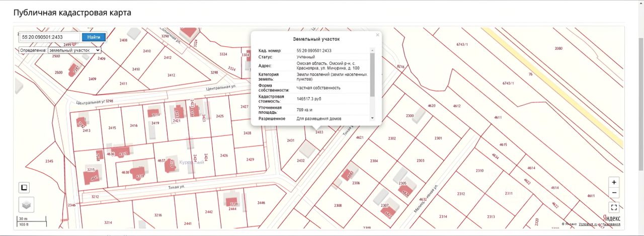Viewport: 644px width, 236px height.
Task: Select parcel 3216 on the map
Action: 158,215
